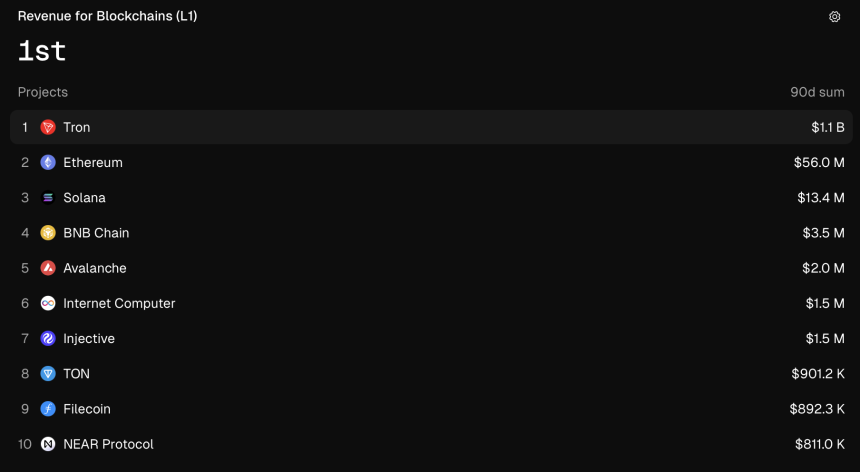Click the TON logo icon
This screenshot has width=860, height=472.
coord(48,374)
